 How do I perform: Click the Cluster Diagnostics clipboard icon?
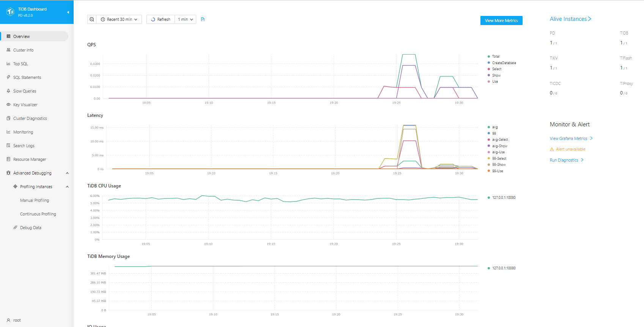8,118
